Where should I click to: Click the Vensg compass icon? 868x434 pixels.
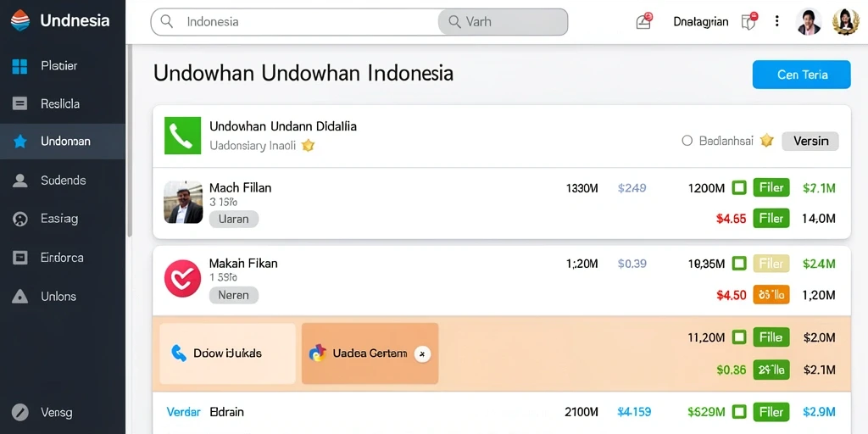[x=20, y=412]
